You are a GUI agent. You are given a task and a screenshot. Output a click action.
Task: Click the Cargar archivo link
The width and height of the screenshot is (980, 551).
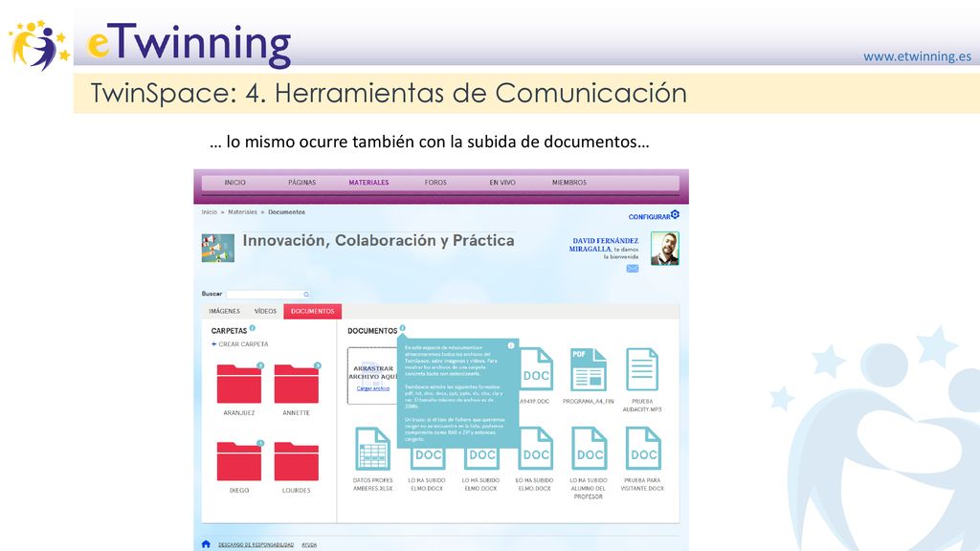(x=373, y=388)
